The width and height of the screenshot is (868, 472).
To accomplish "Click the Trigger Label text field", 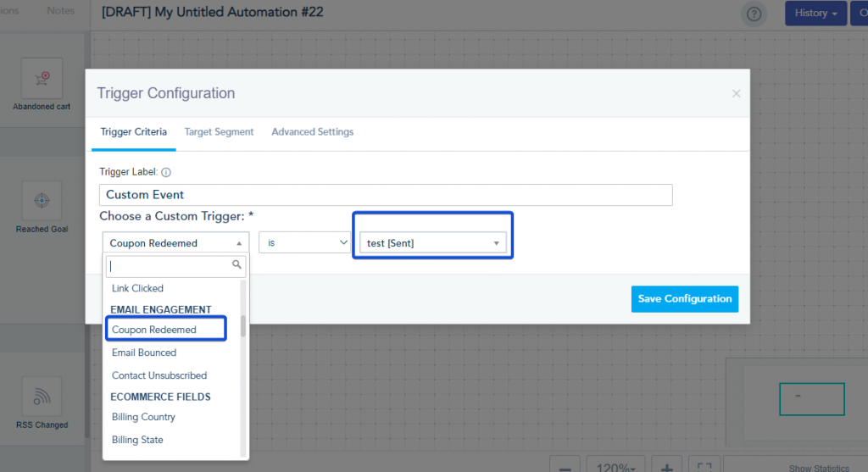I will point(386,195).
